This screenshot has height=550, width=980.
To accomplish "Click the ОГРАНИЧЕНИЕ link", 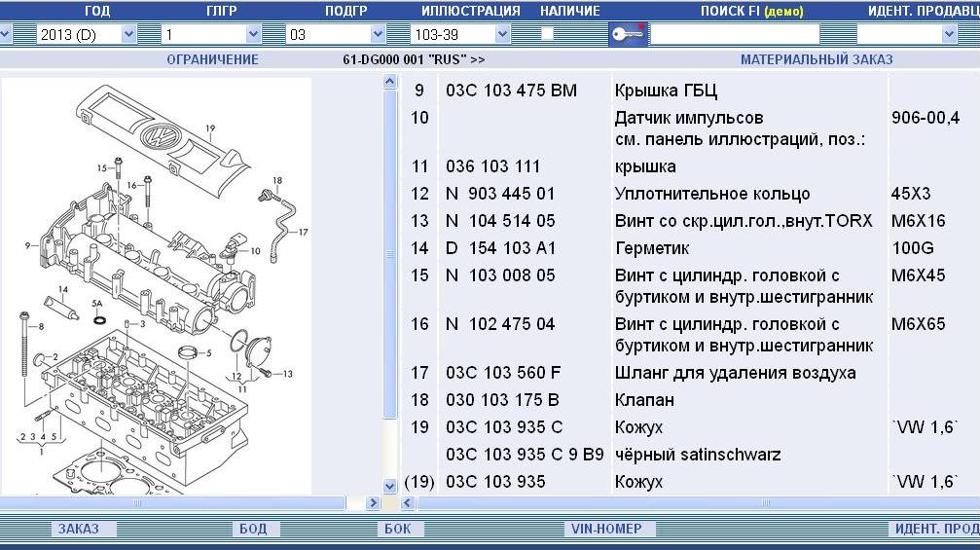I will (x=212, y=59).
